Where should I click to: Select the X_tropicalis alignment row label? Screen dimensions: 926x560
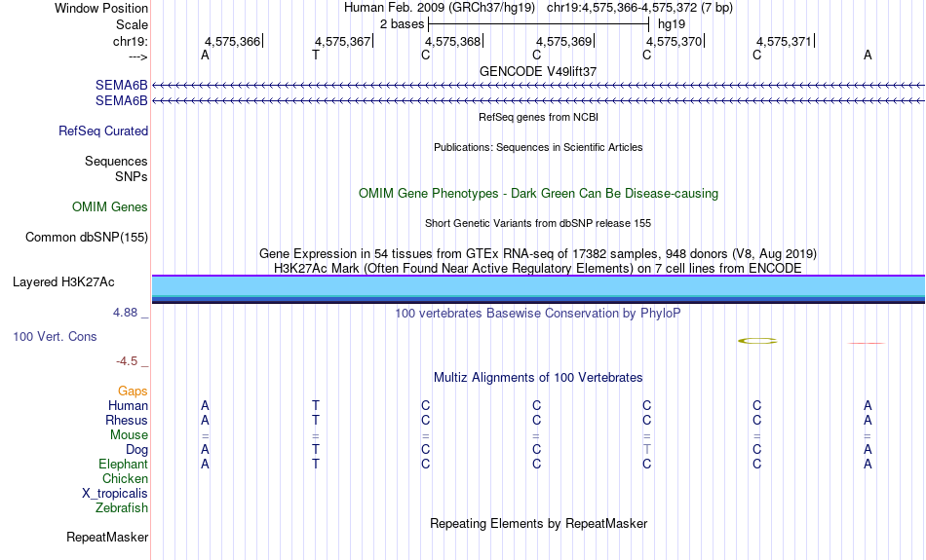115,494
